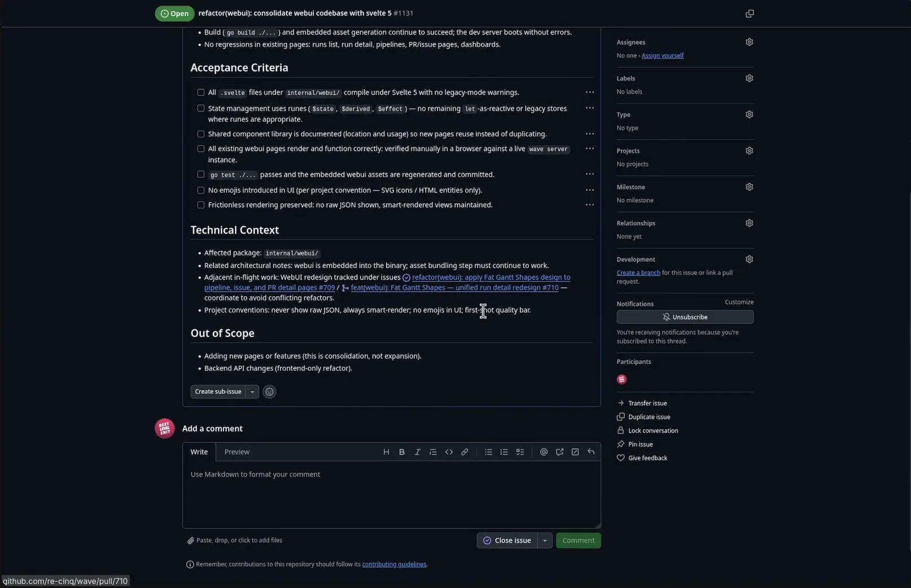
Task: Open the Close issue options dropdown
Action: coord(545,541)
